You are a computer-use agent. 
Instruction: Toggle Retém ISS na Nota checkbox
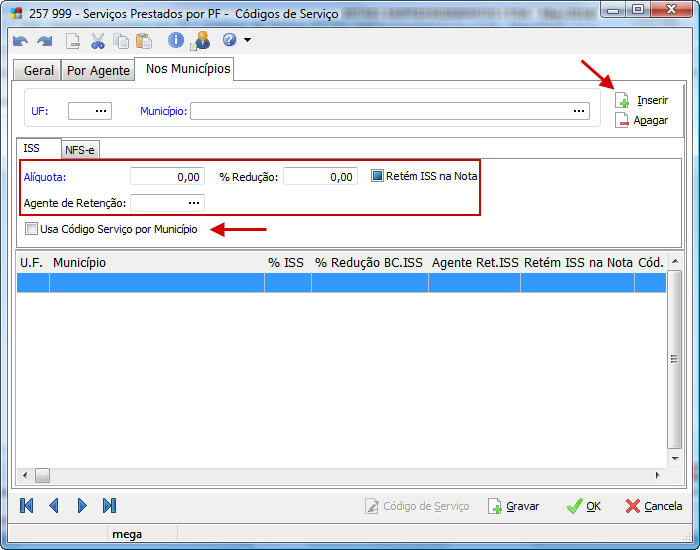tap(377, 176)
